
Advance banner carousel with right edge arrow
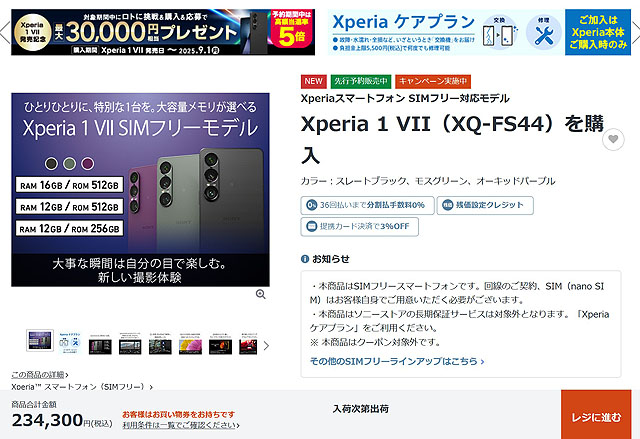point(636,32)
